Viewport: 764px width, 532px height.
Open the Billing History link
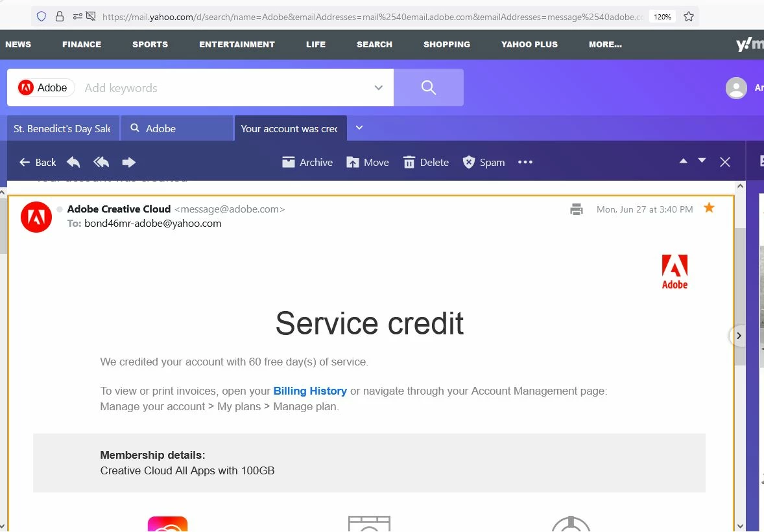310,391
